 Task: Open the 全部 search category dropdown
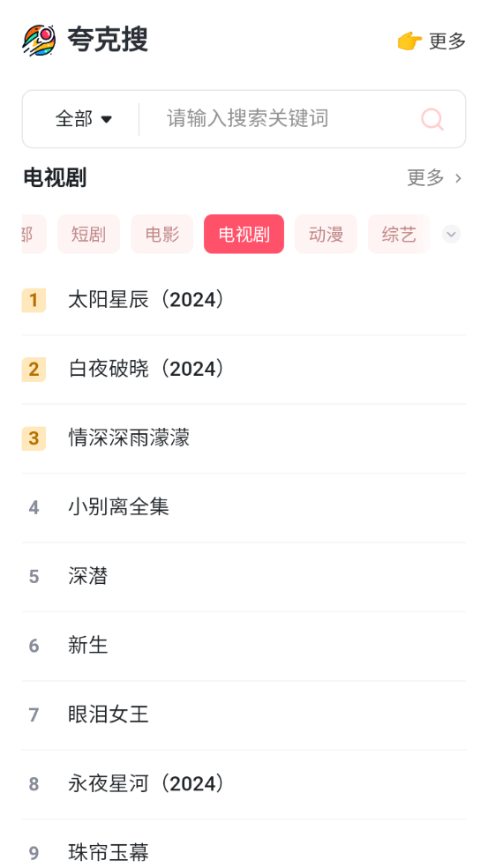pyautogui.click(x=84, y=119)
